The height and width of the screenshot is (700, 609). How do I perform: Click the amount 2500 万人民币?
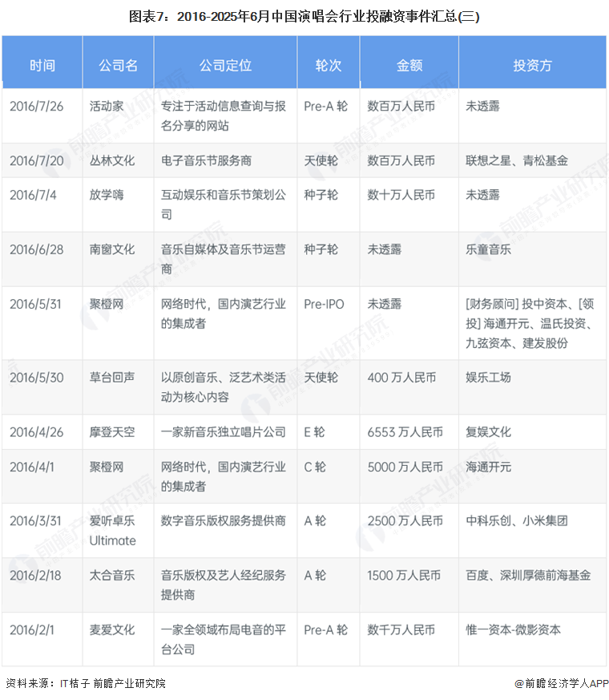(x=405, y=521)
